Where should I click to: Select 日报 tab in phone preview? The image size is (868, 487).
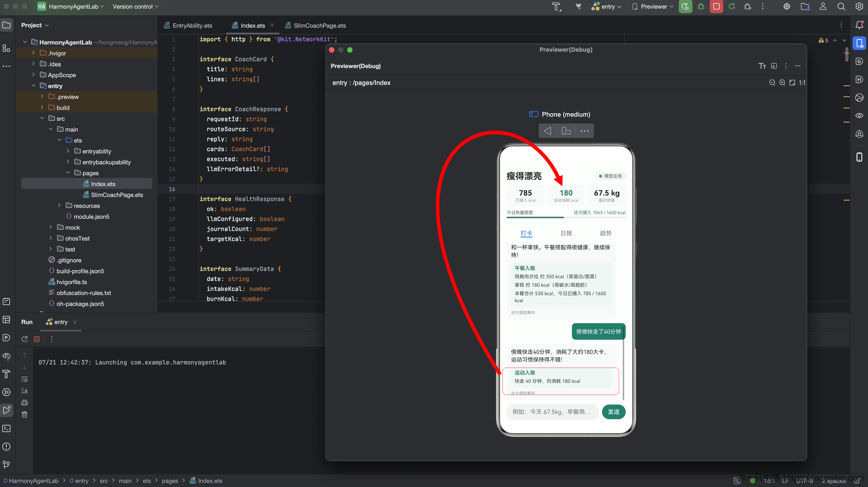(566, 233)
